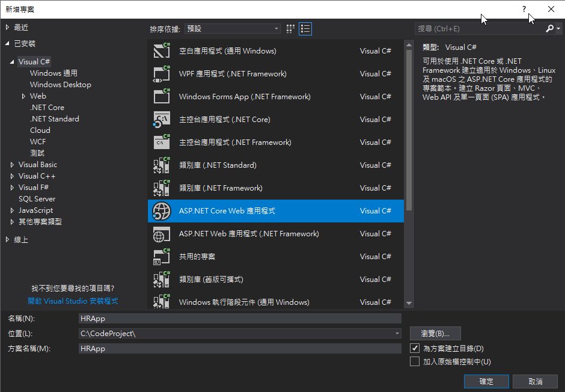
Task: Select the SQL Server category
Action: pos(37,199)
